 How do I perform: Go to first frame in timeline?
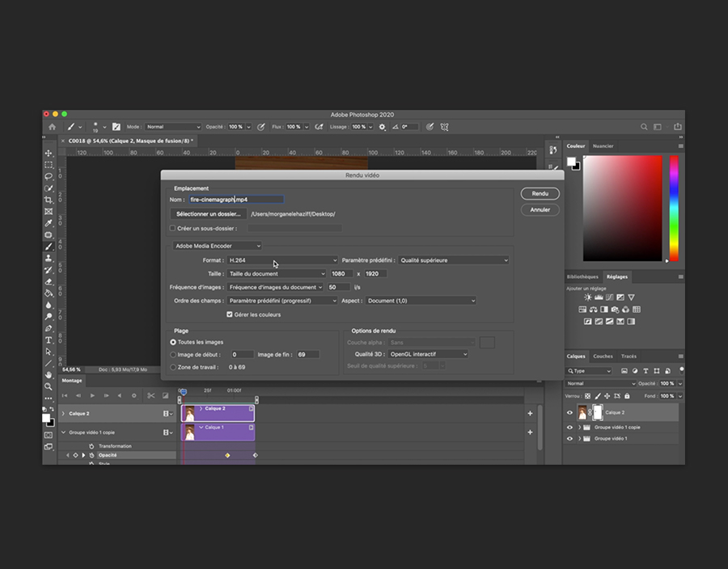point(65,395)
